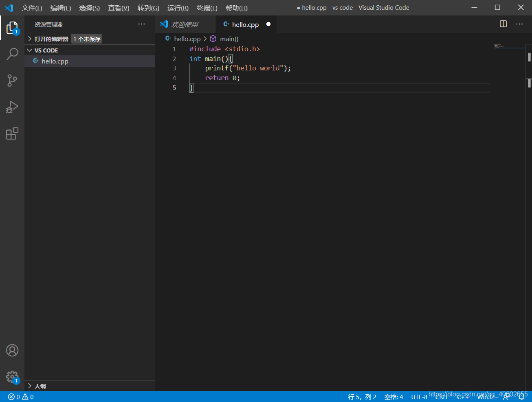This screenshot has width=532, height=402.
Task: Click the 资源管理器 panel title
Action: coord(48,24)
